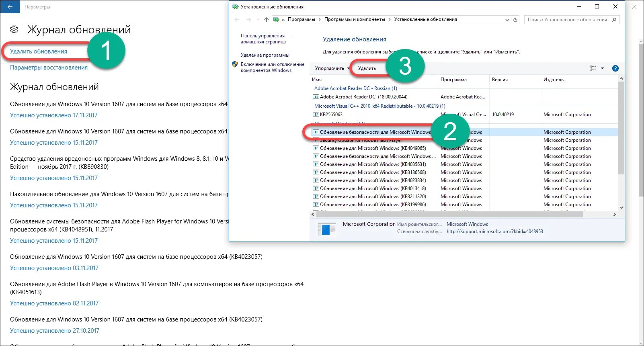
Task: Collapse the Microsoft Visual C++ 2010 x64 group
Action: coord(380,106)
